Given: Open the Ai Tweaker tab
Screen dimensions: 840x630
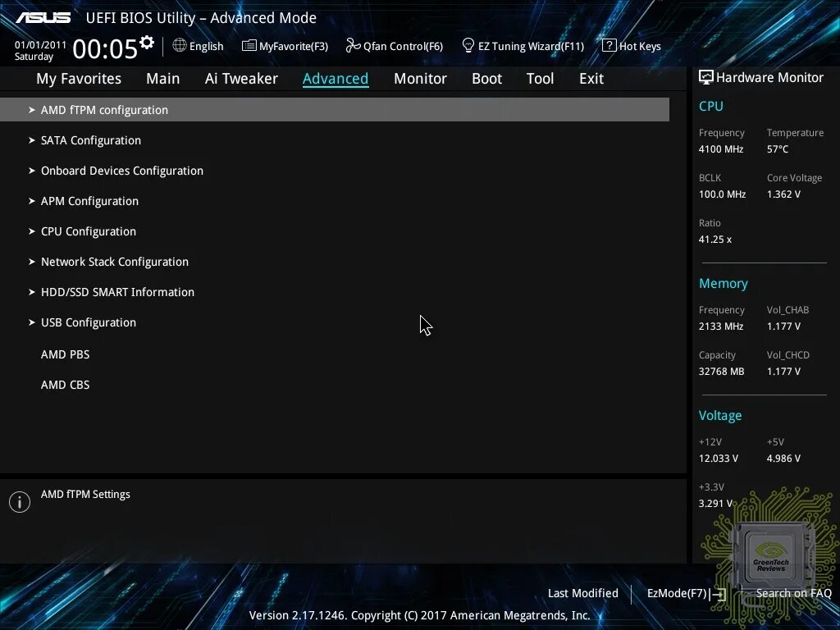Looking at the screenshot, I should coord(241,79).
